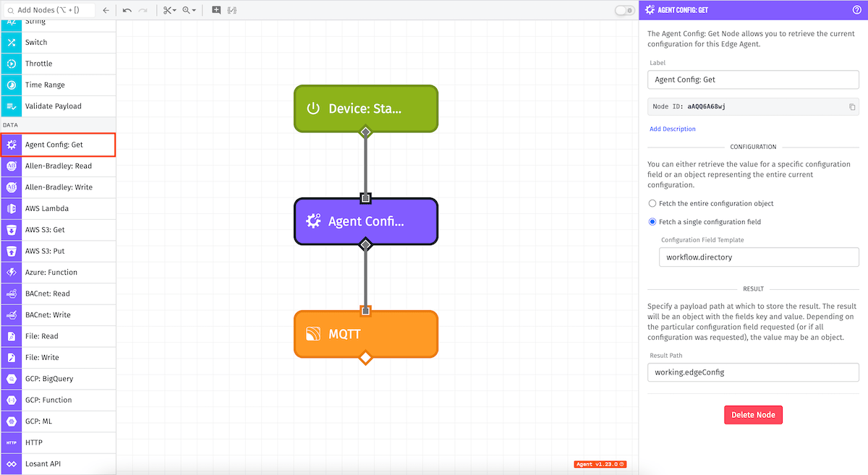Choose the GCP: BigQuery node

click(58, 379)
